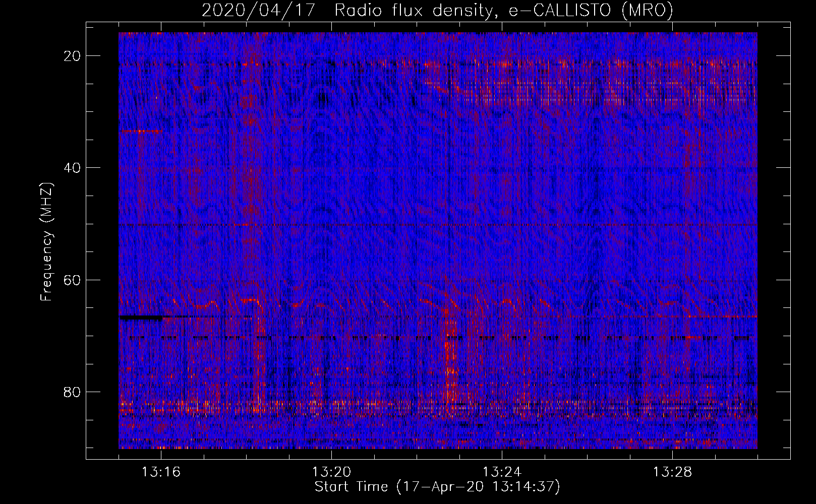Click the 40 MHz frequency tick label
The height and width of the screenshot is (504, 816).
[73, 168]
